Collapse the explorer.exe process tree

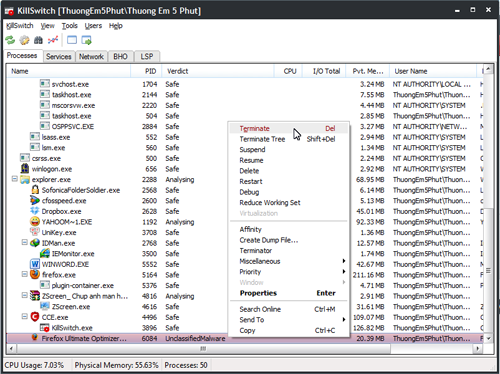pos(15,179)
